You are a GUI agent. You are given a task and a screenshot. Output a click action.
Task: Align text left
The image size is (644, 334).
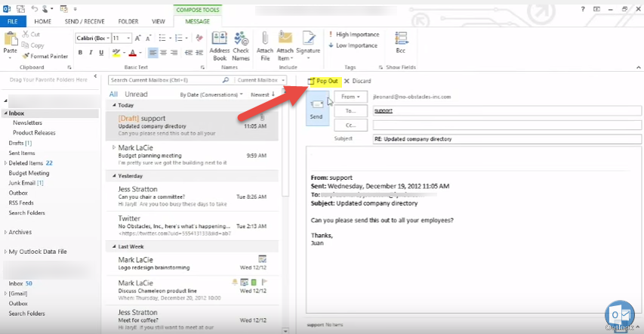(x=153, y=52)
